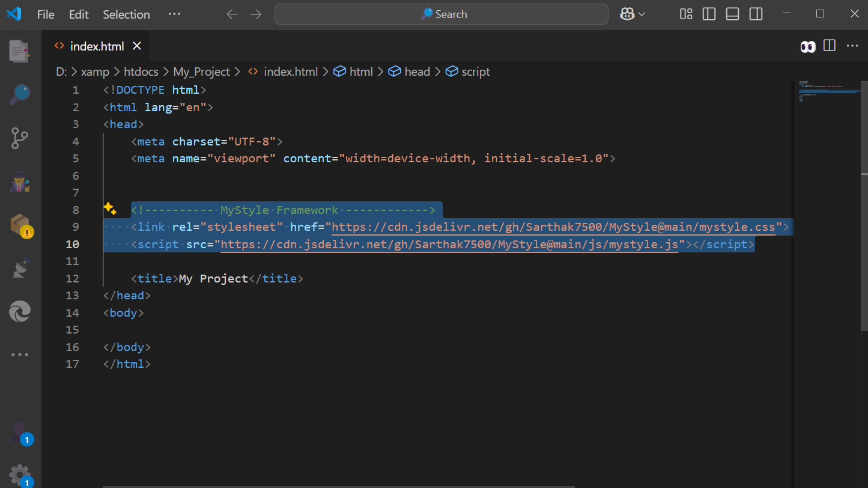
Task: Click the Edge browser tools icon
Action: [20, 312]
